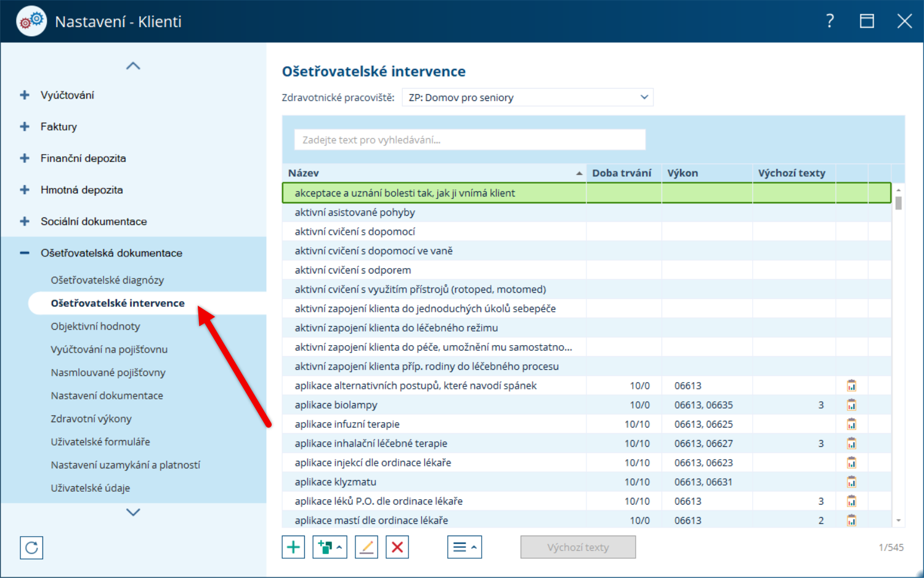Expand the Vyúčtování section
Image resolution: width=924 pixels, height=578 pixels.
(x=25, y=95)
